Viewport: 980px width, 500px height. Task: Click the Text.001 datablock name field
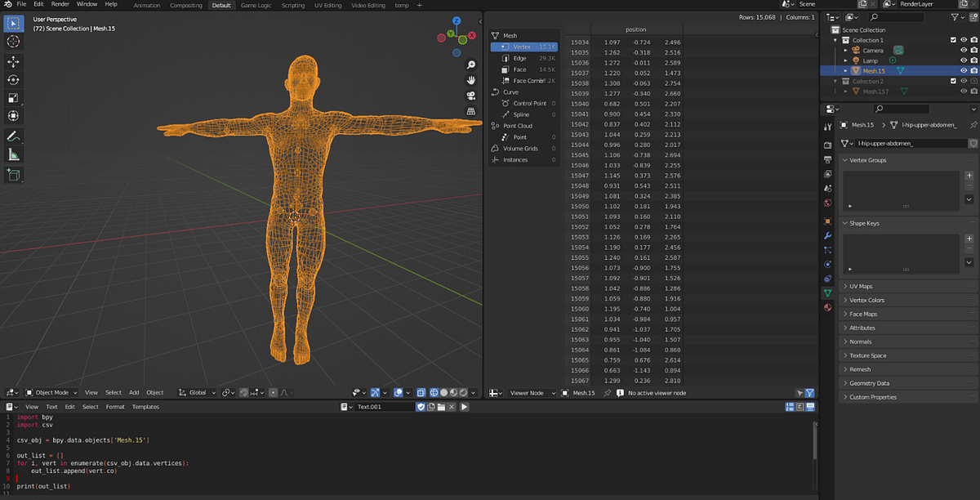[x=376, y=406]
